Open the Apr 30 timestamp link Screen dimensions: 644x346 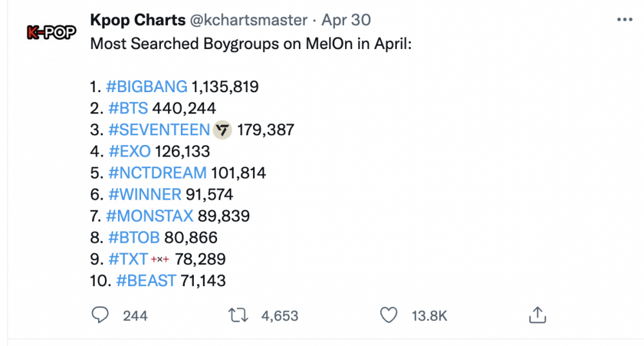coord(346,20)
